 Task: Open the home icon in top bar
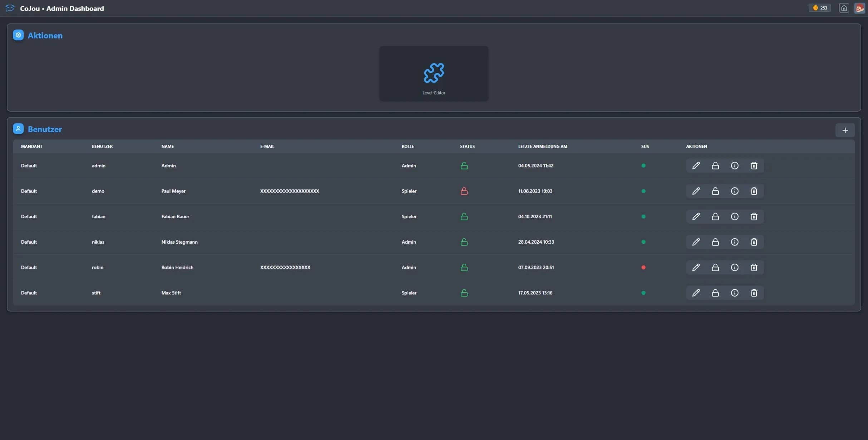click(844, 8)
